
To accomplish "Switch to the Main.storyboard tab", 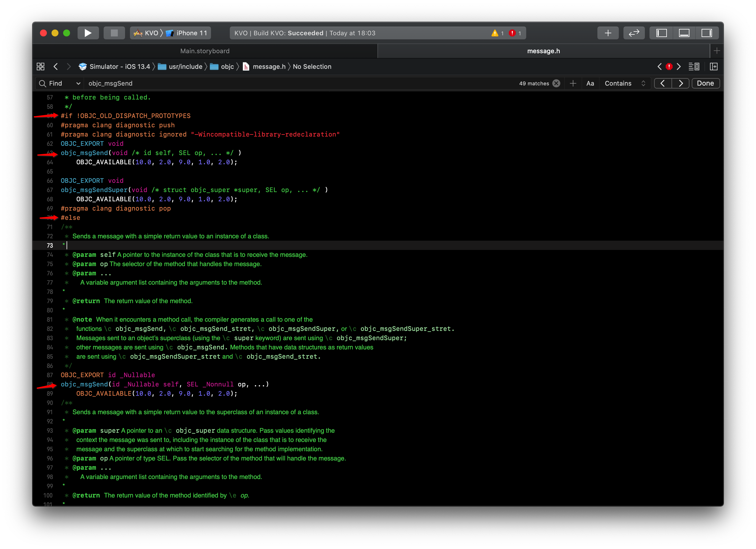I will [205, 51].
